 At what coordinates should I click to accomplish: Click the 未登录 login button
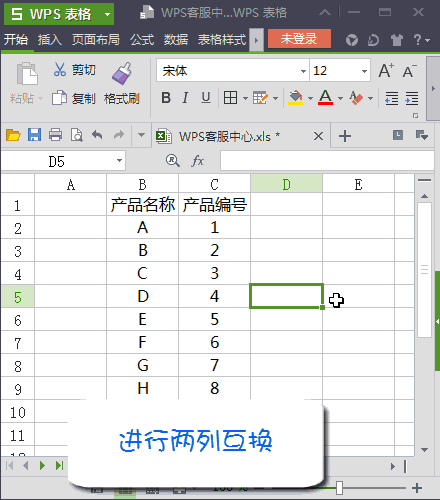point(299,39)
